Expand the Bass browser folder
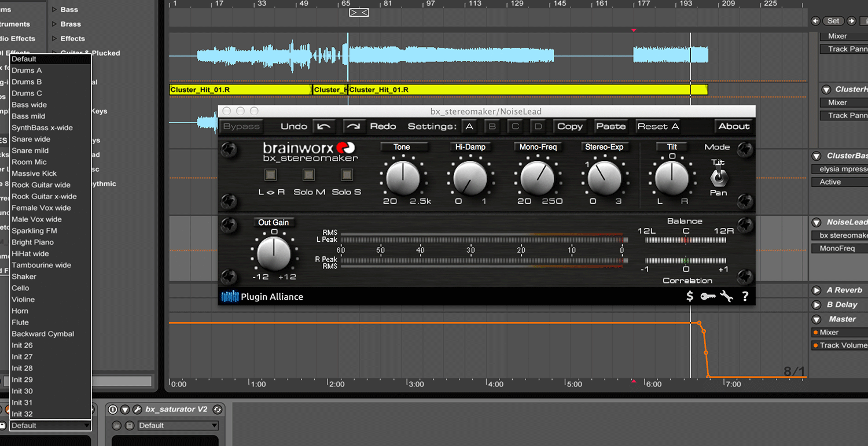Viewport: 868px width, 446px height. 54,10
